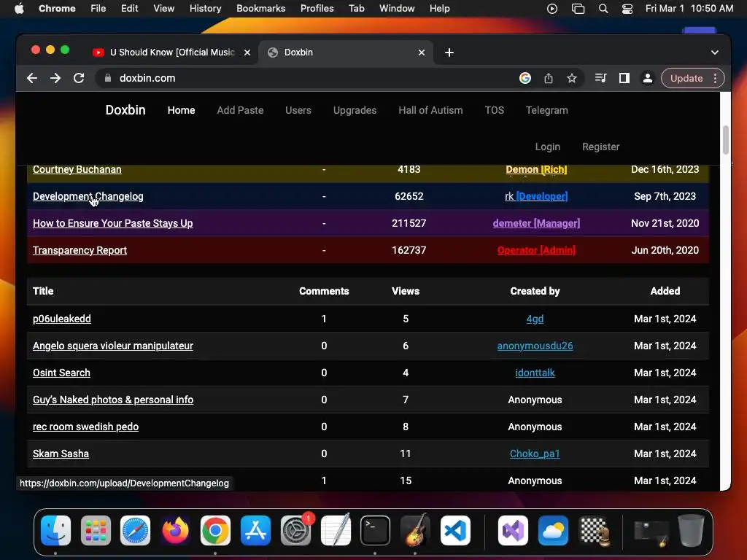Open the Bookmarks menu
The image size is (747, 560).
click(260, 8)
